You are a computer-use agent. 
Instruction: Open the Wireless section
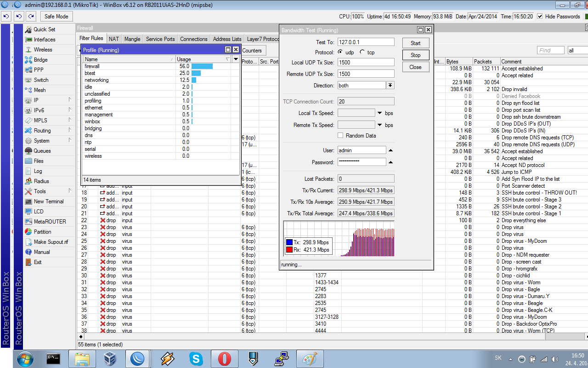(43, 50)
